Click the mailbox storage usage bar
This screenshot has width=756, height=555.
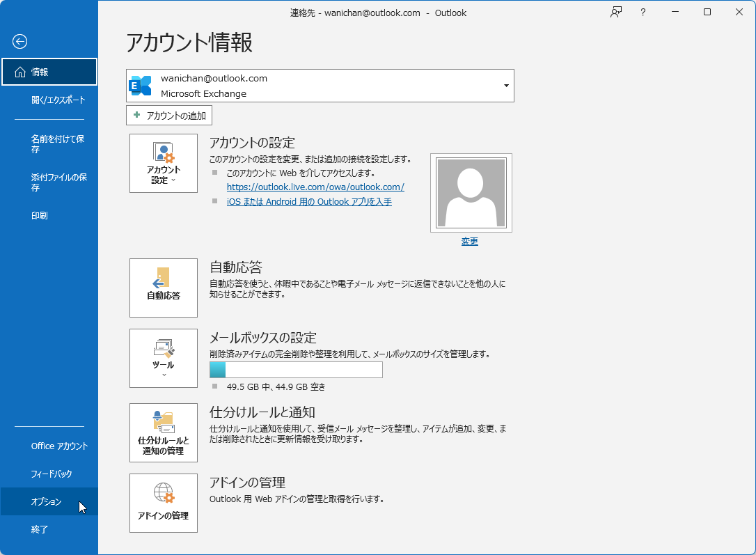click(296, 370)
